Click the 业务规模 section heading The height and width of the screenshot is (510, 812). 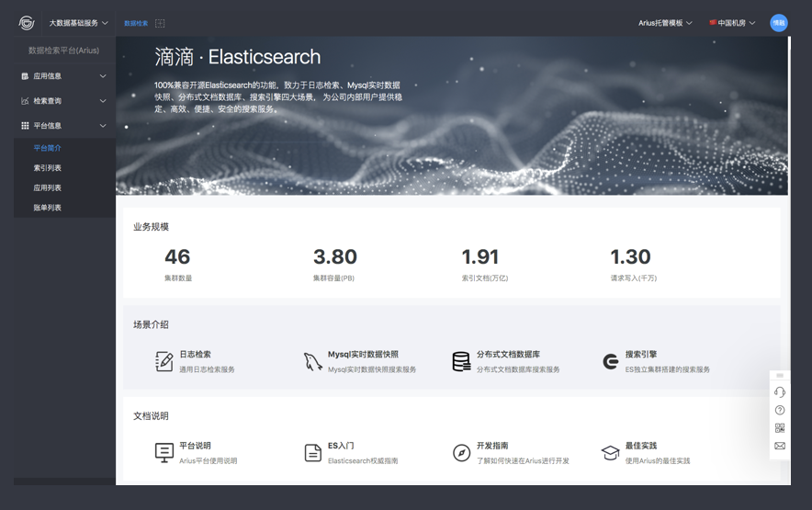(x=151, y=226)
